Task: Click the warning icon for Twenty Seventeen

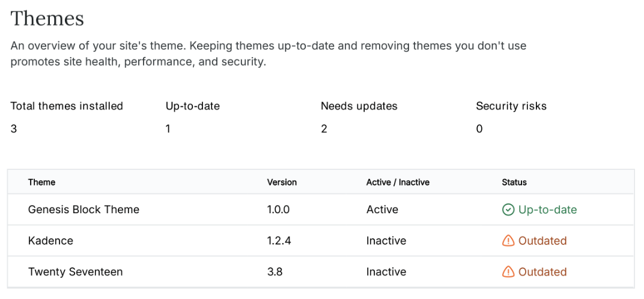Action: [x=508, y=272]
